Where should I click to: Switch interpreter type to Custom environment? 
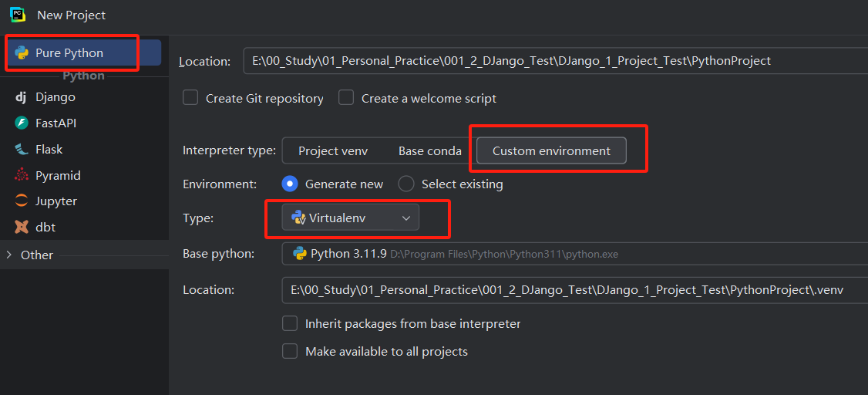pyautogui.click(x=551, y=150)
